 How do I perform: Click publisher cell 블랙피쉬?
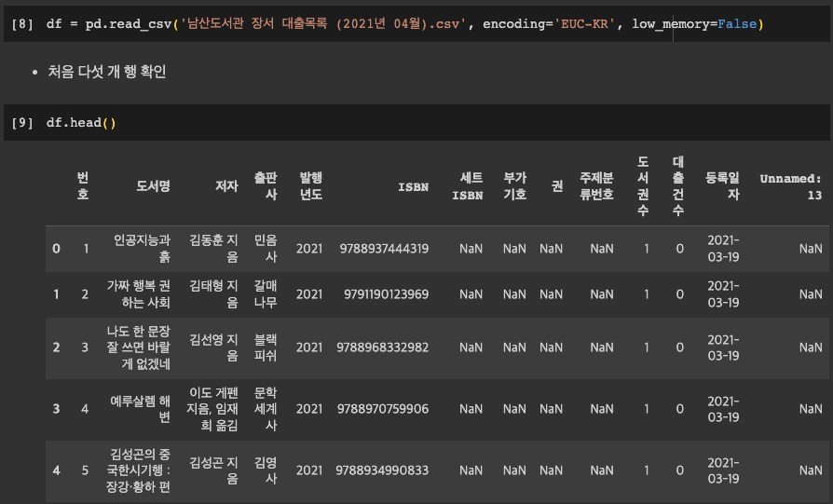tap(266, 347)
